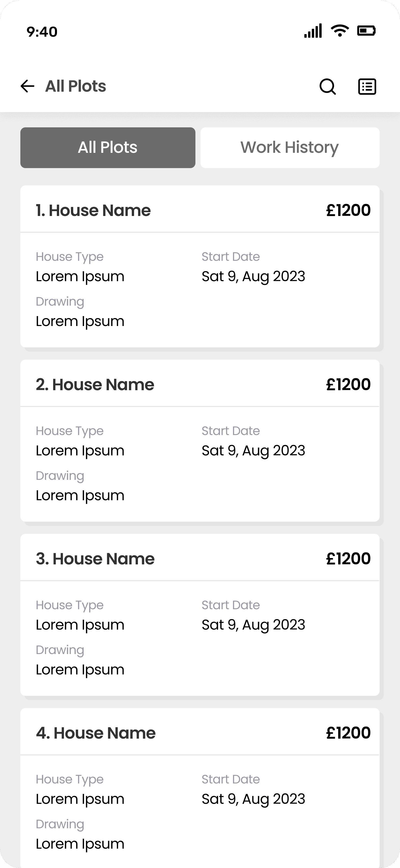Tap the 4. House Name heading

coord(96,733)
